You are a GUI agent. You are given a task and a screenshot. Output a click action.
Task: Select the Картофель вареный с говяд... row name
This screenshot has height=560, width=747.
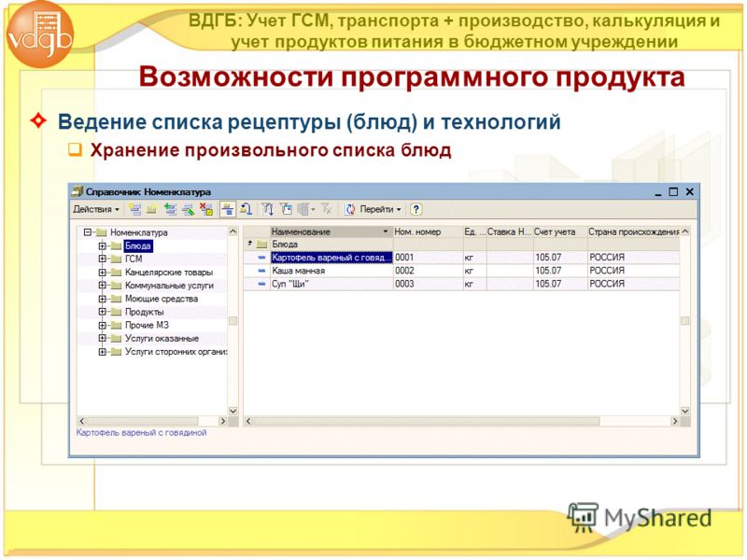331,258
